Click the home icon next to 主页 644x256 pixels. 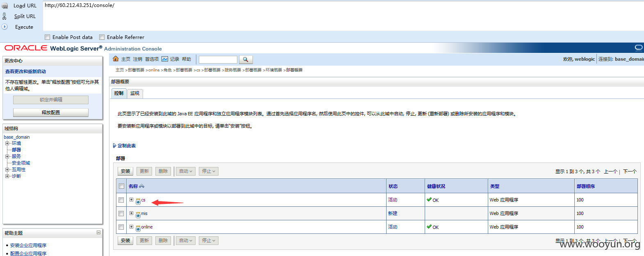[x=116, y=59]
